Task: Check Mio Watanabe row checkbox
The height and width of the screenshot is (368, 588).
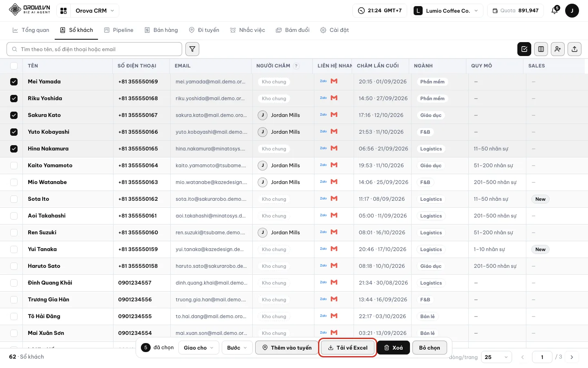Action: [14, 182]
